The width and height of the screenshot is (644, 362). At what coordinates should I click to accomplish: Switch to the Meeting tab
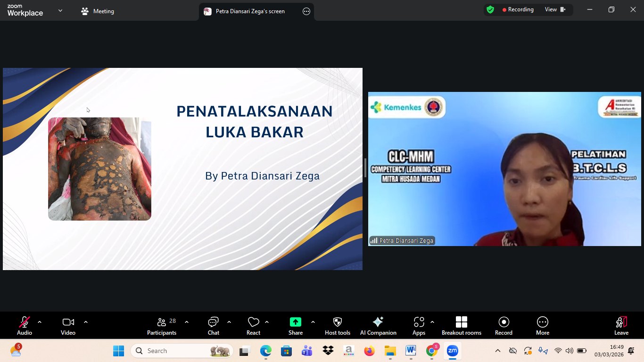pyautogui.click(x=98, y=11)
